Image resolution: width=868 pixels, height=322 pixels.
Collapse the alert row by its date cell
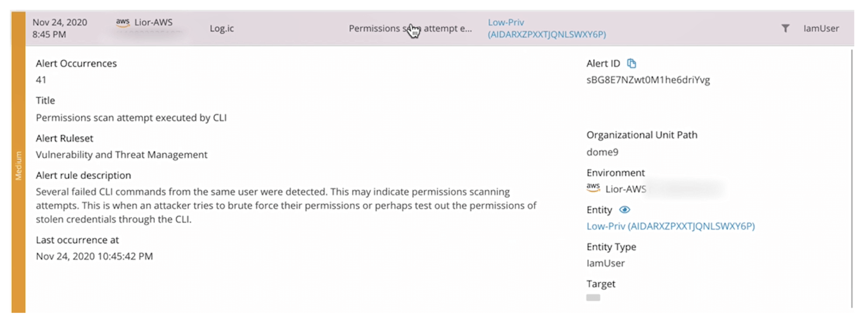point(60,28)
